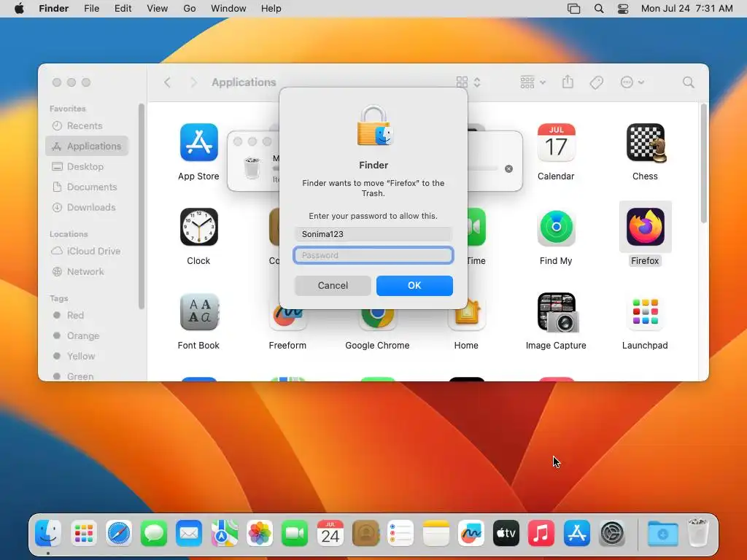747x560 pixels.
Task: Select the Calendar app in Applications
Action: coord(556,142)
